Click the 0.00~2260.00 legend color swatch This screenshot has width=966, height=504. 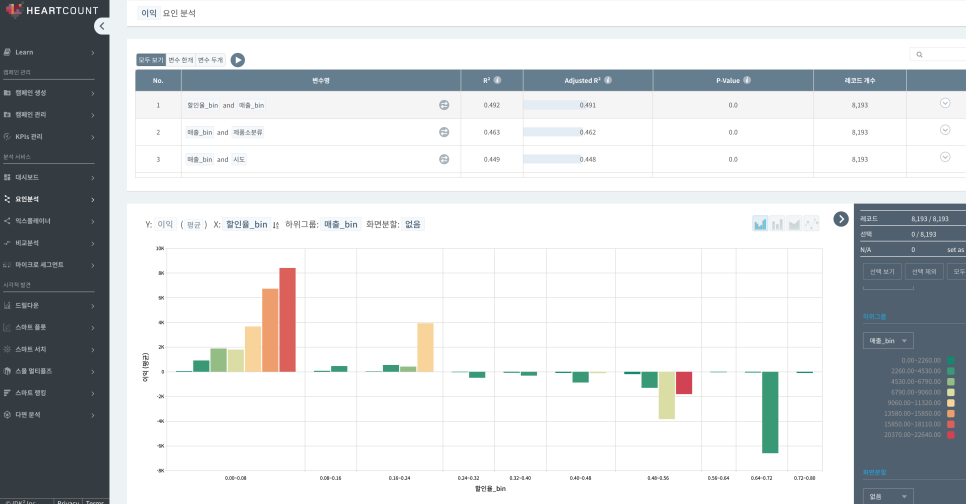click(x=951, y=360)
